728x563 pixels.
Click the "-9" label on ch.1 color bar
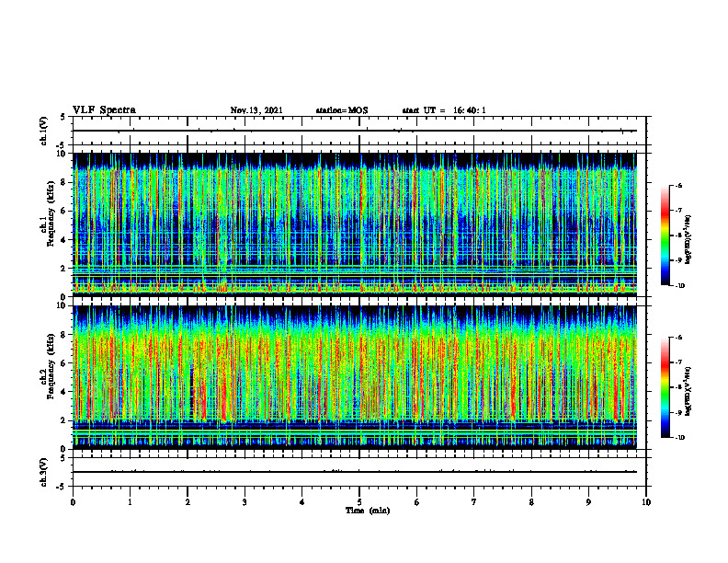pos(677,260)
